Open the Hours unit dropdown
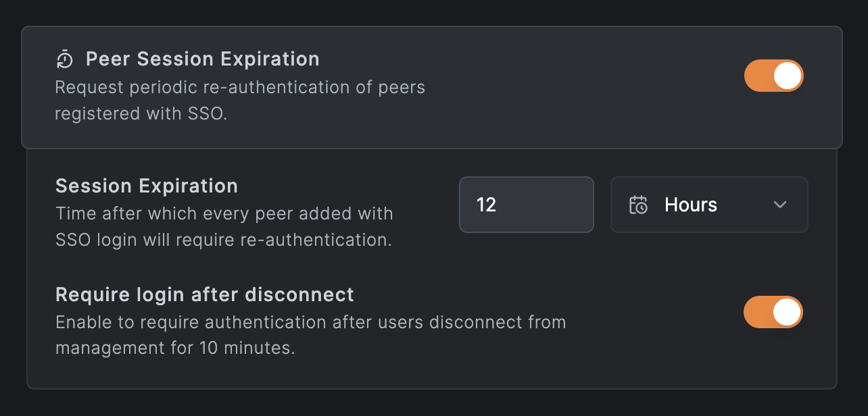Image resolution: width=868 pixels, height=416 pixels. [708, 205]
